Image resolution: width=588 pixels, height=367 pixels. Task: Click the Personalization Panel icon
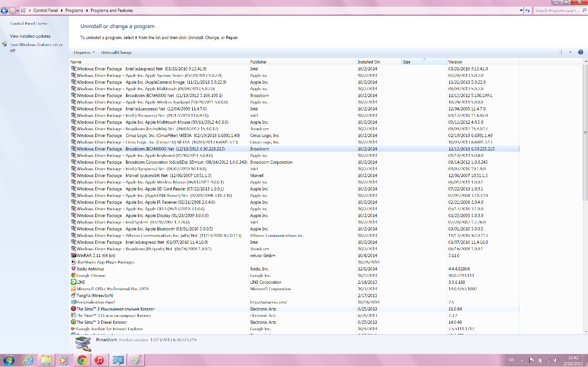tap(73, 302)
